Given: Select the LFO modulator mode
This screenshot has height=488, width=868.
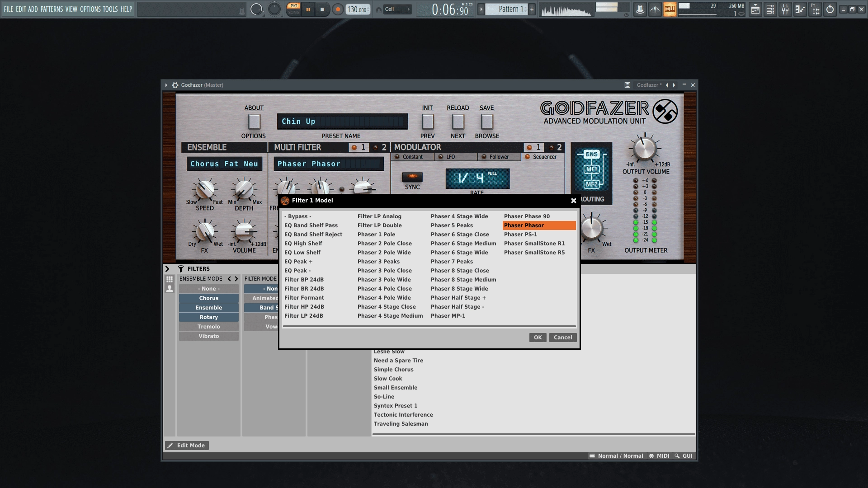Looking at the screenshot, I should coord(456,157).
